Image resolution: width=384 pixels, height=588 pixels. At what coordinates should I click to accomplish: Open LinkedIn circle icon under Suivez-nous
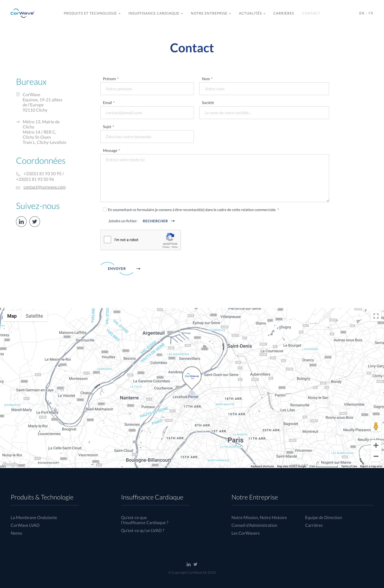point(21,222)
